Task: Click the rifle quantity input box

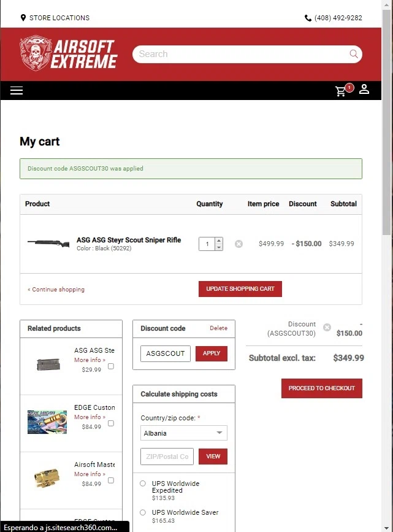Action: point(207,244)
